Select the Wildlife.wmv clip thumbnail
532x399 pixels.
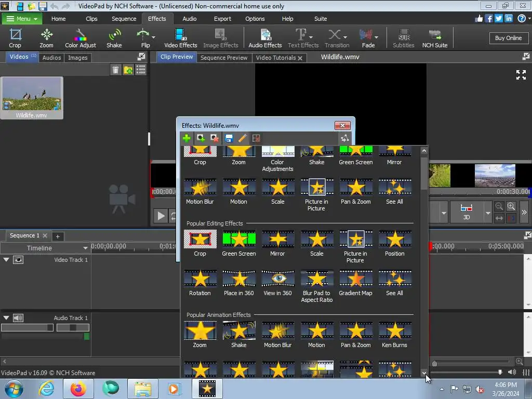(32, 98)
